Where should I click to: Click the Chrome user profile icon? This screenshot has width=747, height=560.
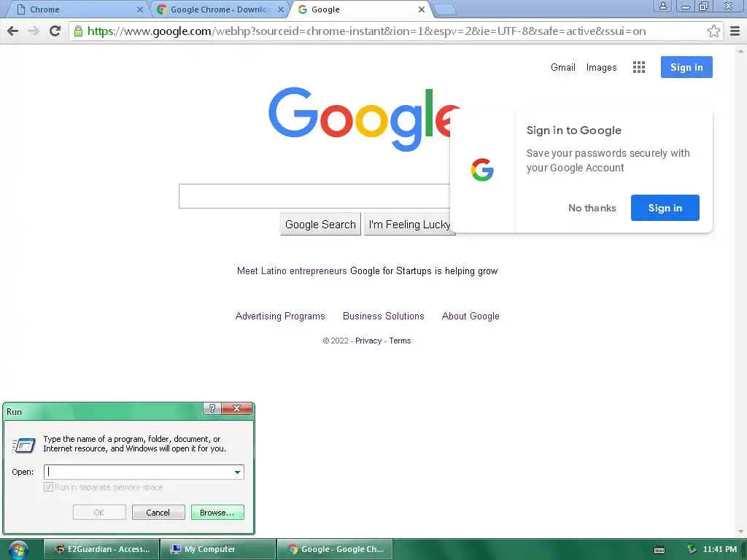(662, 6)
